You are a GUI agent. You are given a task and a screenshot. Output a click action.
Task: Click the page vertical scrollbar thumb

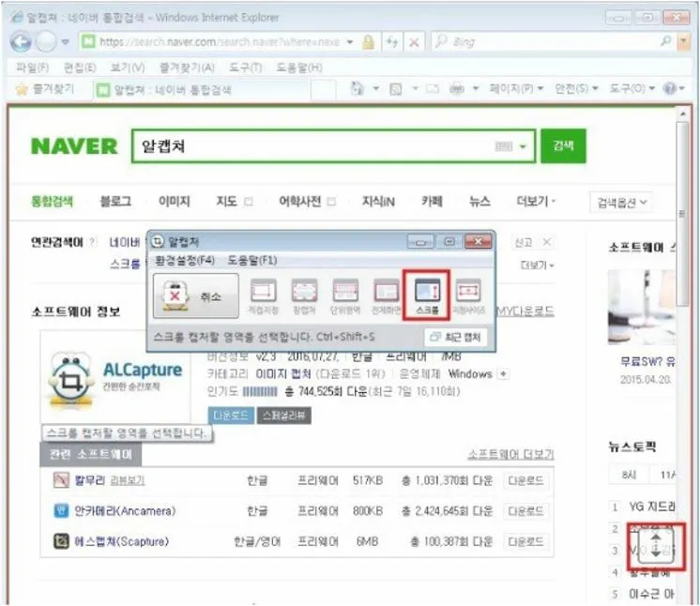point(682,214)
